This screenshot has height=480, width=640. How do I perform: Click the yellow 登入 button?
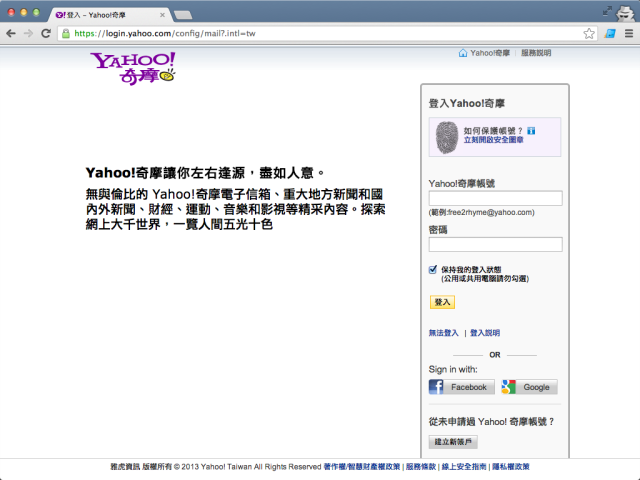tap(442, 302)
